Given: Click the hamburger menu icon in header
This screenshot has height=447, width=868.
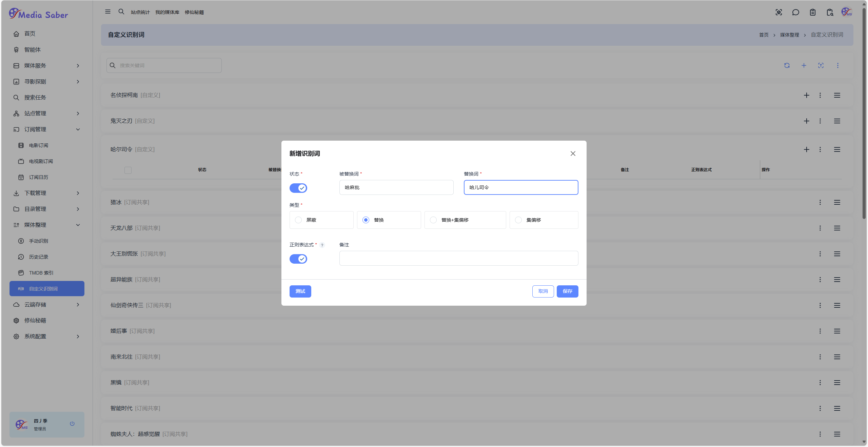Looking at the screenshot, I should pos(108,12).
